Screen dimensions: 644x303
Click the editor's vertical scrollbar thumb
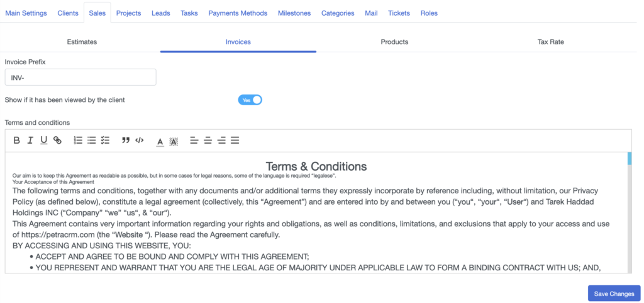630,159
